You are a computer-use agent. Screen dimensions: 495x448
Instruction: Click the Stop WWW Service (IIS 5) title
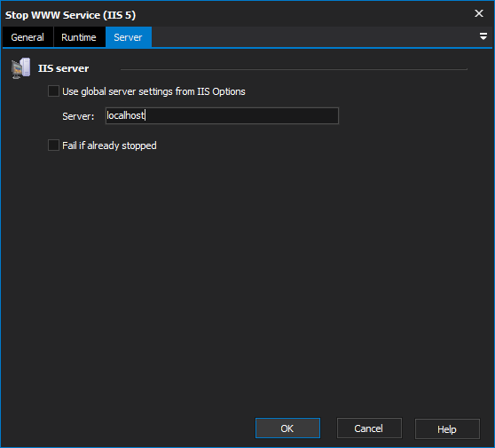(70, 15)
